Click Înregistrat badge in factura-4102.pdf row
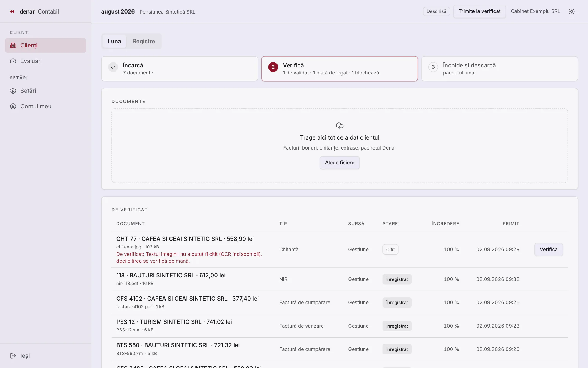The height and width of the screenshot is (368, 588). 397,302
